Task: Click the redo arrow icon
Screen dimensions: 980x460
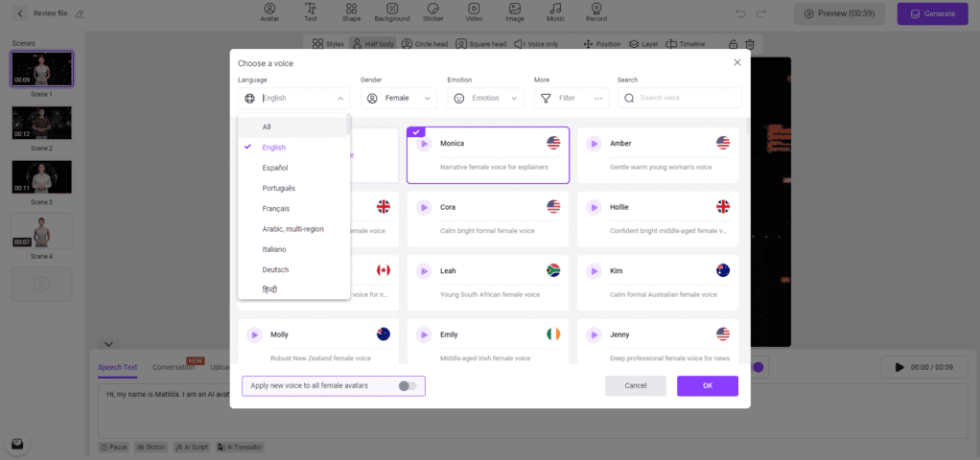Action: 760,13
